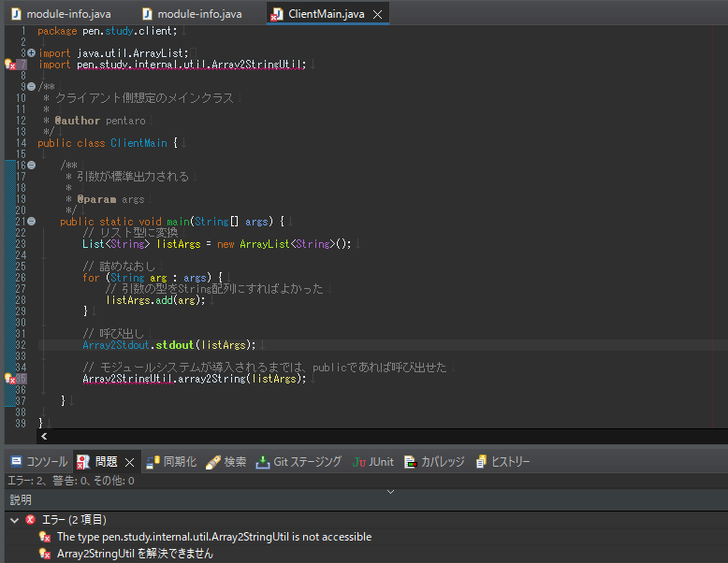This screenshot has height=563, width=728.
Task: Switch to the first module-info.java tab
Action: coord(62,14)
